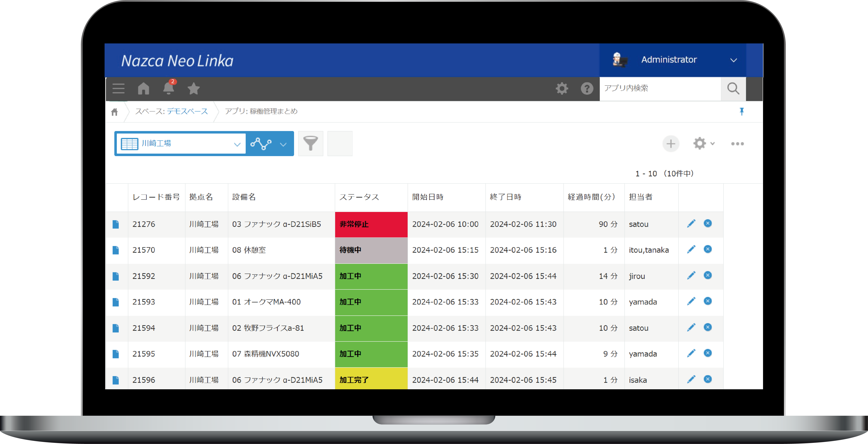
Task: Open the hamburger menu icon
Action: (x=118, y=89)
